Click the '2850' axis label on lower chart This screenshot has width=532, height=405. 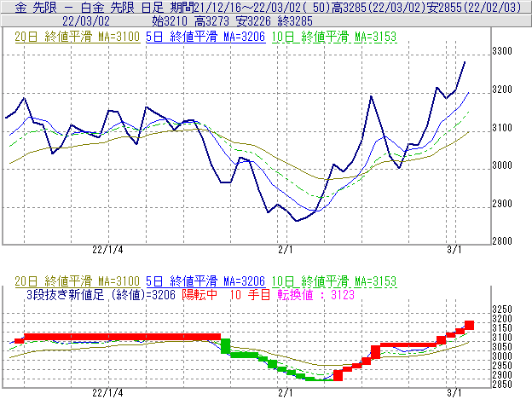click(x=502, y=385)
